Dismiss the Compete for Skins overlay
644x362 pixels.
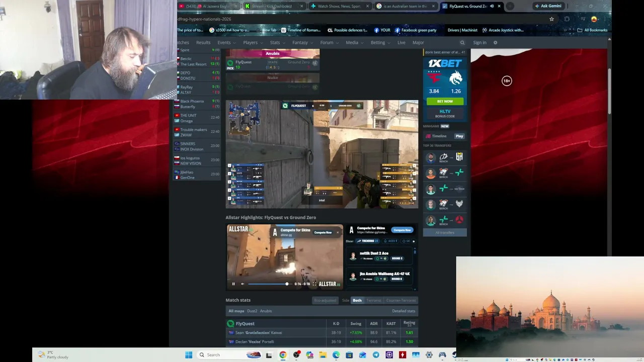pyautogui.click(x=338, y=232)
